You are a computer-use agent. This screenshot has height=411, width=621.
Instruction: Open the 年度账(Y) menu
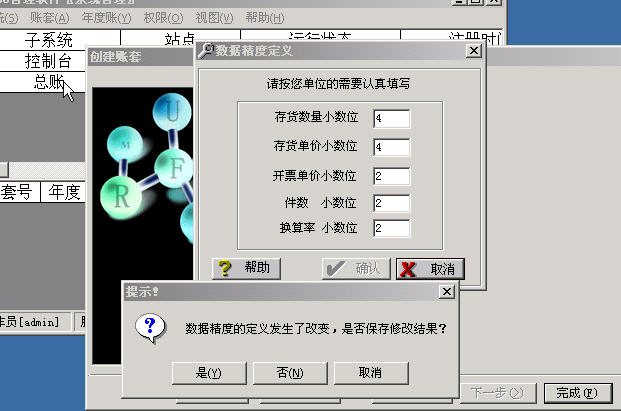[106, 18]
